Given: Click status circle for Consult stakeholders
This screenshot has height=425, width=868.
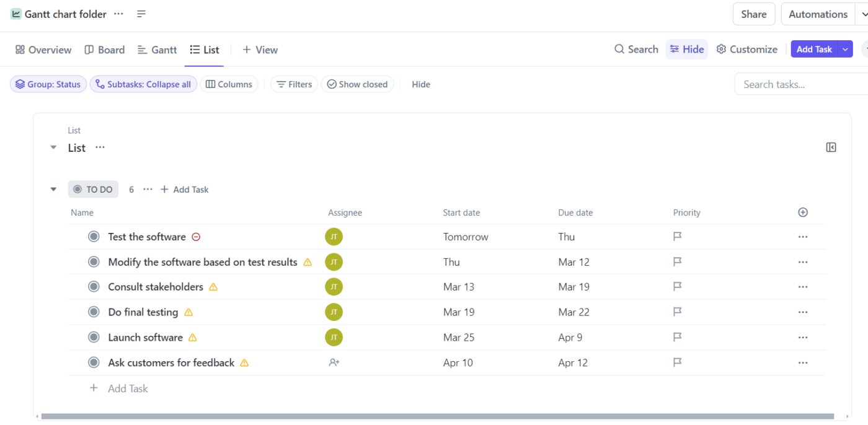Looking at the screenshot, I should click(x=94, y=287).
